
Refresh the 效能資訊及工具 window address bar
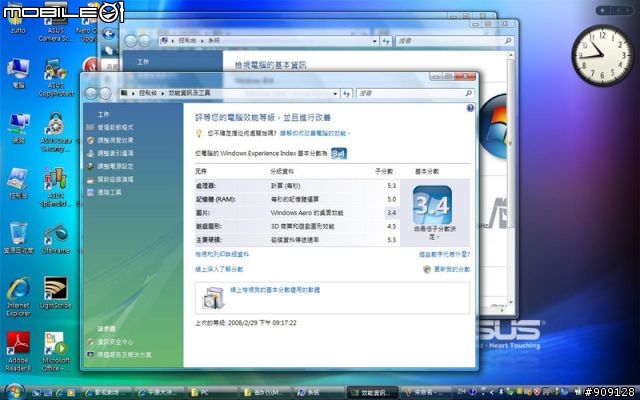click(x=347, y=93)
